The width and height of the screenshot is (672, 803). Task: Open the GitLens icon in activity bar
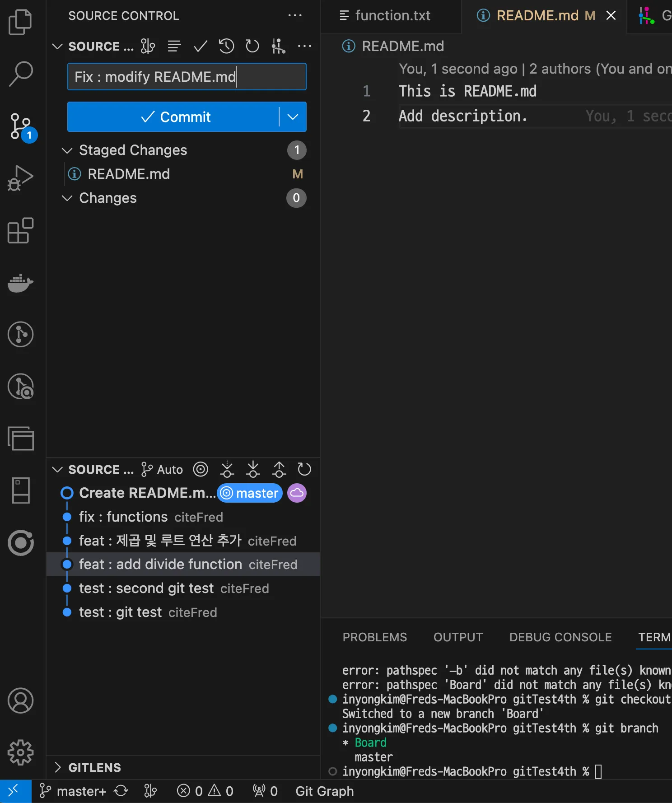pos(20,335)
